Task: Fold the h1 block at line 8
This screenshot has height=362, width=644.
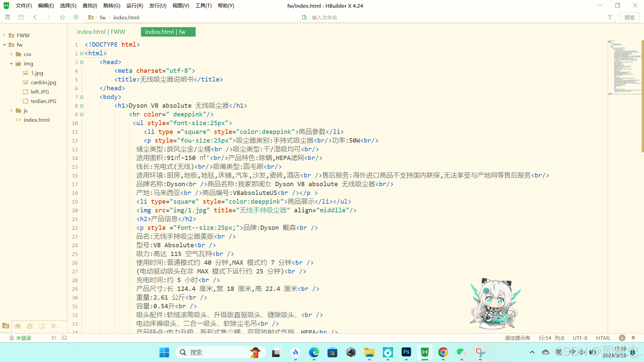Action: (82, 106)
